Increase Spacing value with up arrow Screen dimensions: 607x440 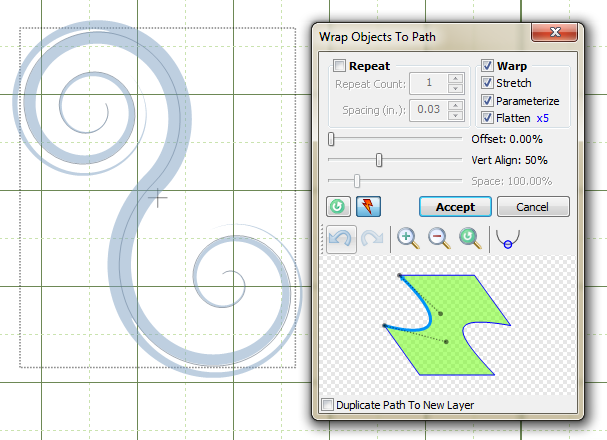coord(456,105)
